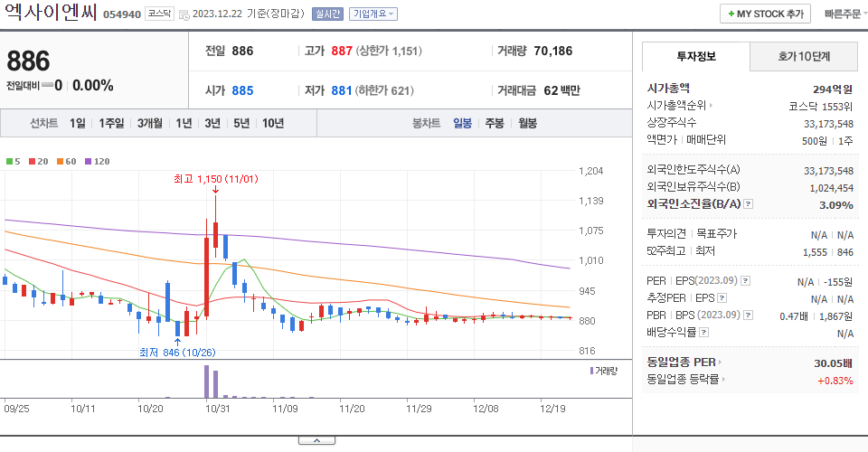Click the tallest volume bar near 10/31
The width and height of the screenshot is (868, 452).
[206, 381]
